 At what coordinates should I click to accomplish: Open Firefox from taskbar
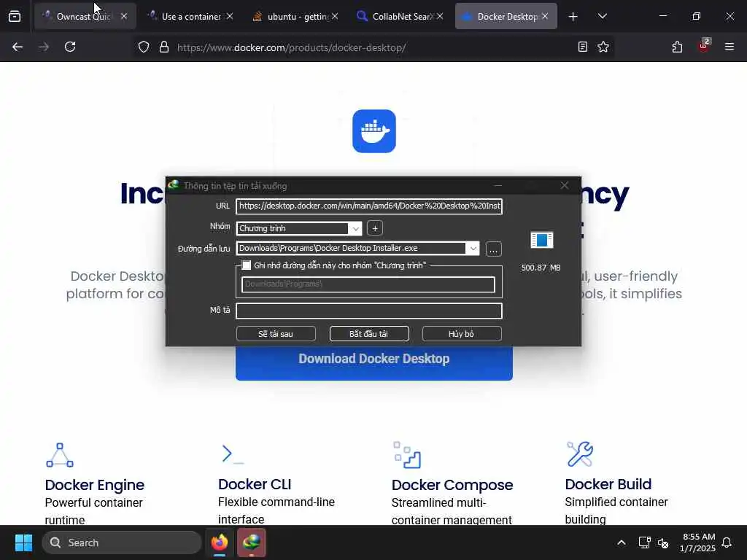(x=220, y=542)
